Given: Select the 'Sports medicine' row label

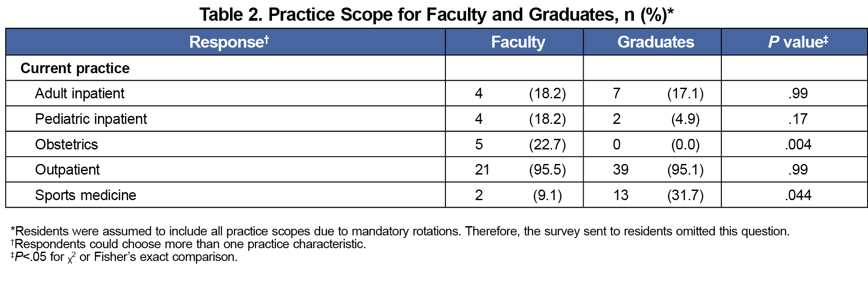Looking at the screenshot, I should coord(86,195).
